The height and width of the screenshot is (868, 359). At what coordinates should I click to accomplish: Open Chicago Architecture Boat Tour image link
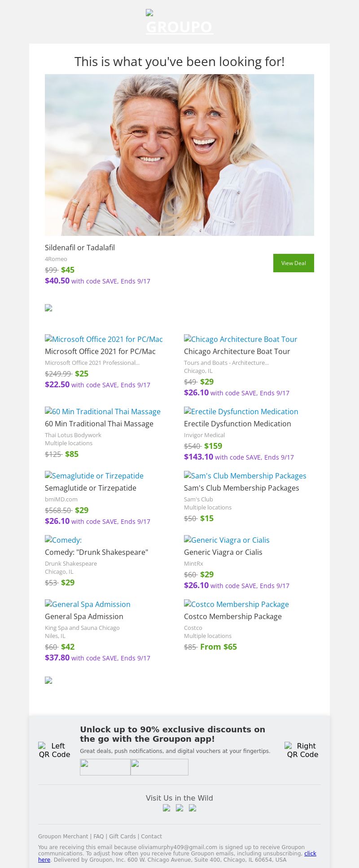click(241, 339)
